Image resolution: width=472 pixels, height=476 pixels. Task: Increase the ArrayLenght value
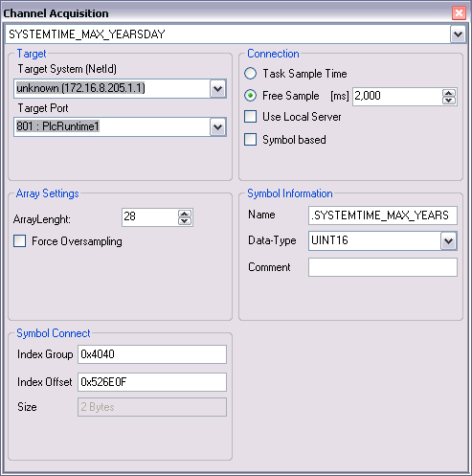coord(185,214)
